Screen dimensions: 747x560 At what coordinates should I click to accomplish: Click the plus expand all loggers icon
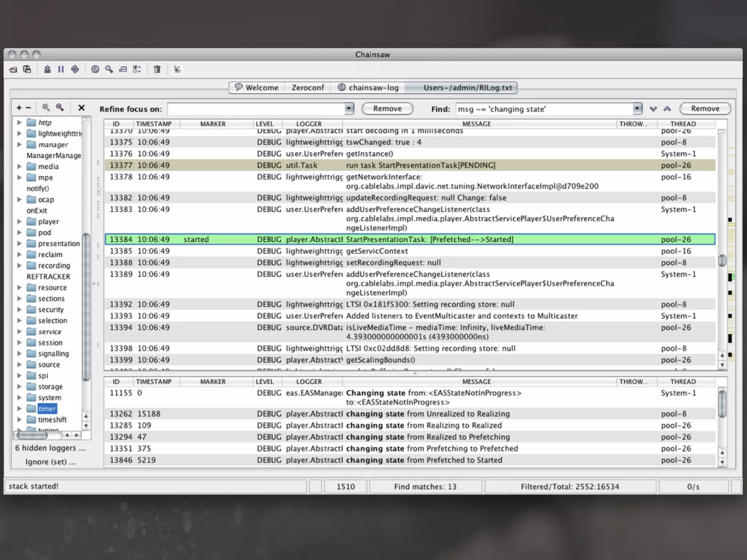pyautogui.click(x=19, y=108)
